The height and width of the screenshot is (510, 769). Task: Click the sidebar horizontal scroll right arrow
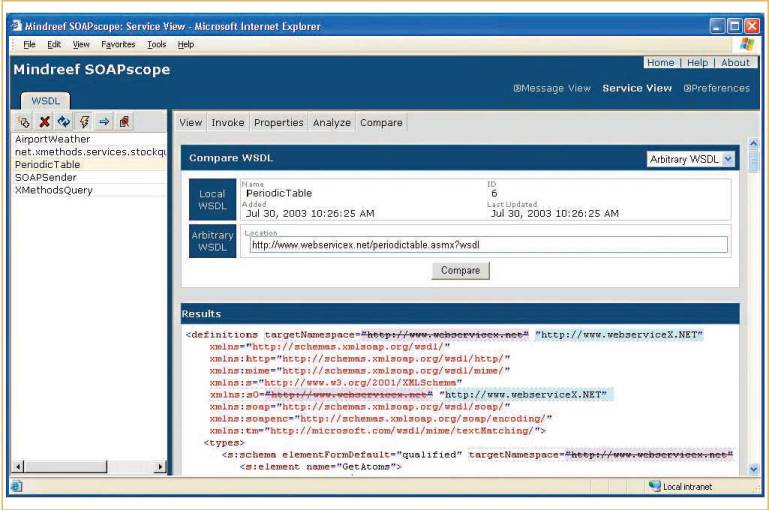[160, 466]
